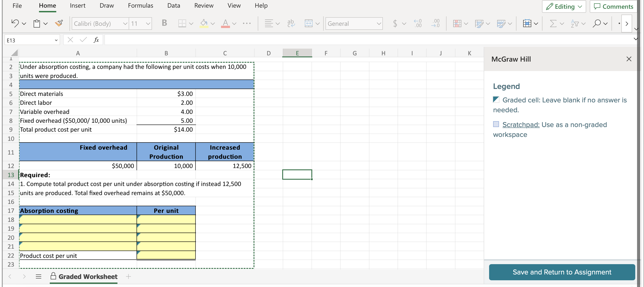Expand the Undo dropdown arrow
Screen dimensions: 644x287
pos(24,24)
